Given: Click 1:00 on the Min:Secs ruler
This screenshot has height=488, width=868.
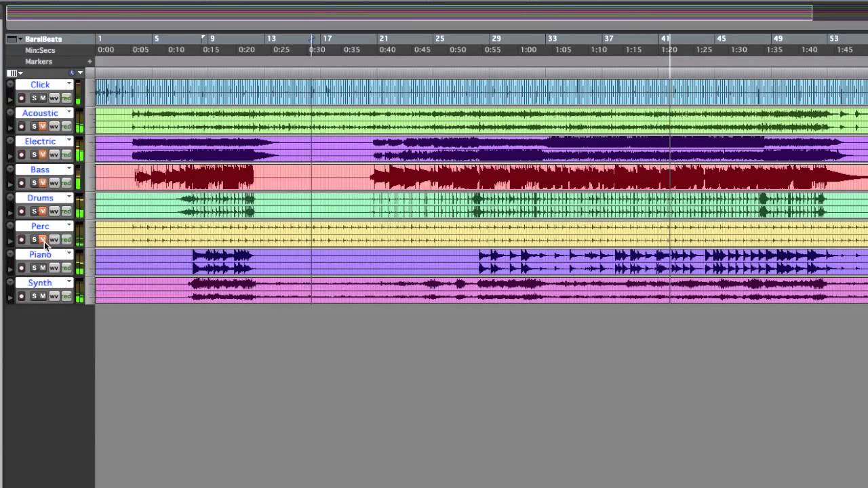Looking at the screenshot, I should tap(528, 50).
